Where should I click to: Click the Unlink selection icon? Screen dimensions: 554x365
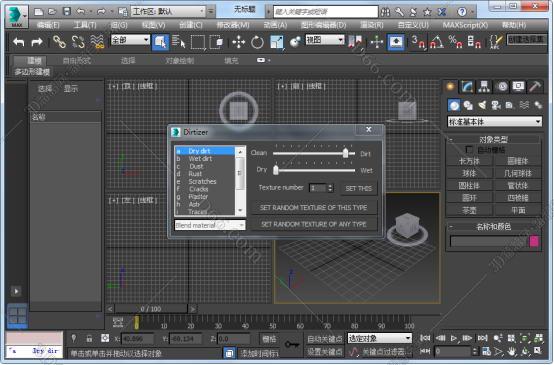[x=78, y=42]
